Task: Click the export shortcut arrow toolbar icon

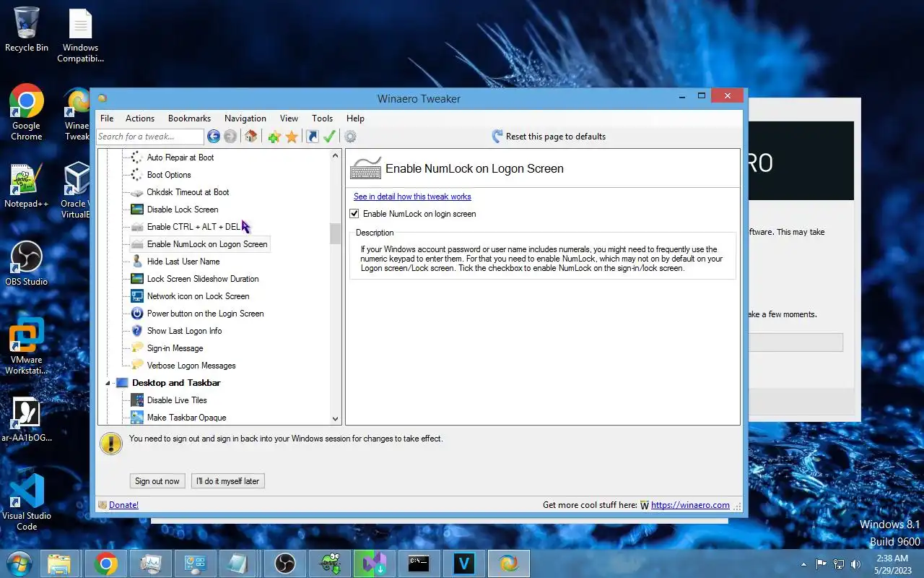Action: (x=313, y=137)
